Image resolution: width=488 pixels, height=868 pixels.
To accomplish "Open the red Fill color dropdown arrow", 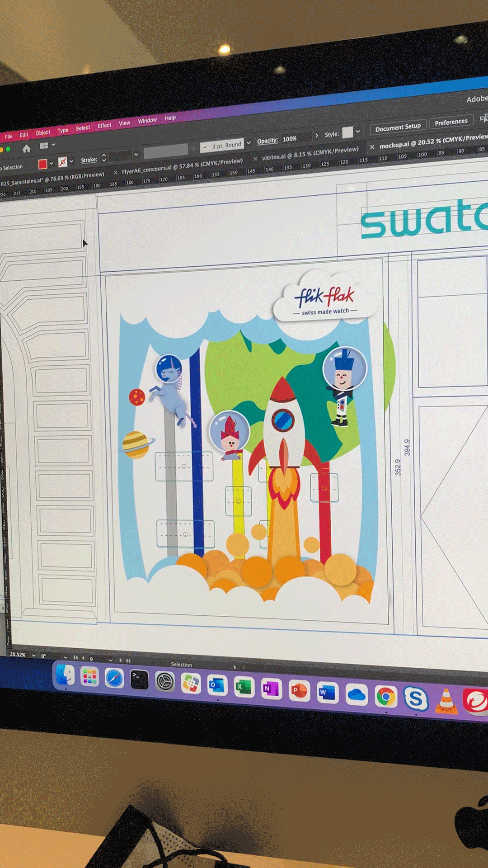I will (52, 163).
